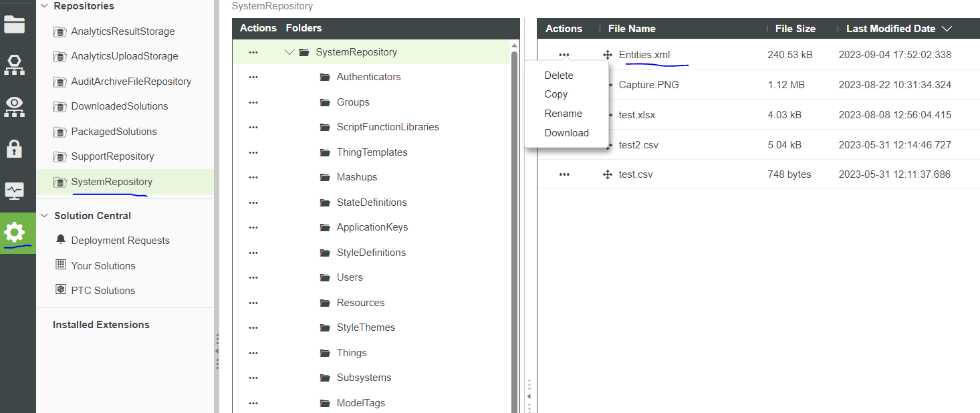The image size is (980, 413).
Task: Select Delete in the open context menu
Action: (x=559, y=75)
